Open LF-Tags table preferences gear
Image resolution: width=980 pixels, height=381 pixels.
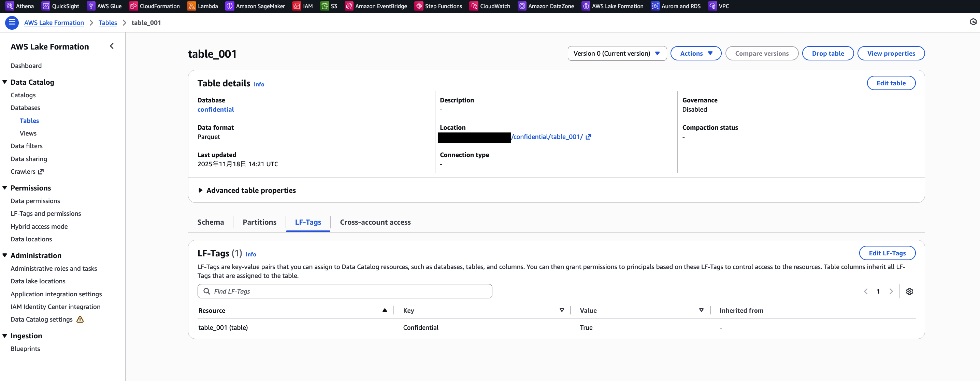[910, 291]
